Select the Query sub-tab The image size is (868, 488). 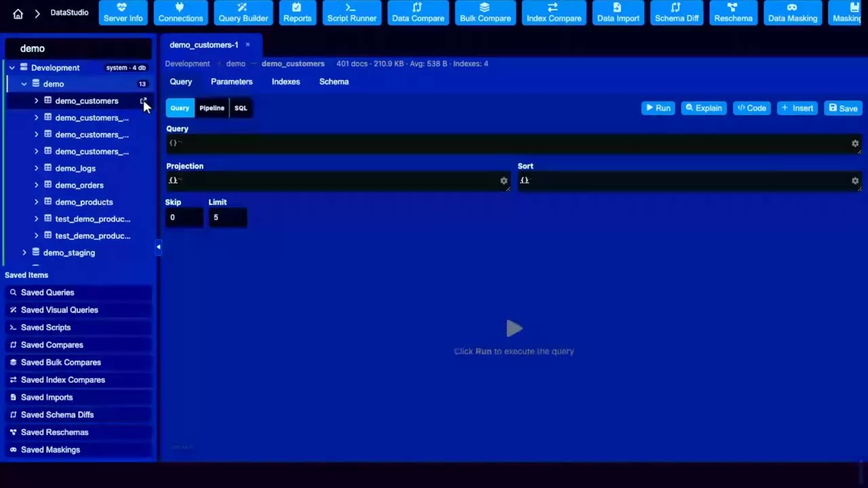click(x=180, y=81)
